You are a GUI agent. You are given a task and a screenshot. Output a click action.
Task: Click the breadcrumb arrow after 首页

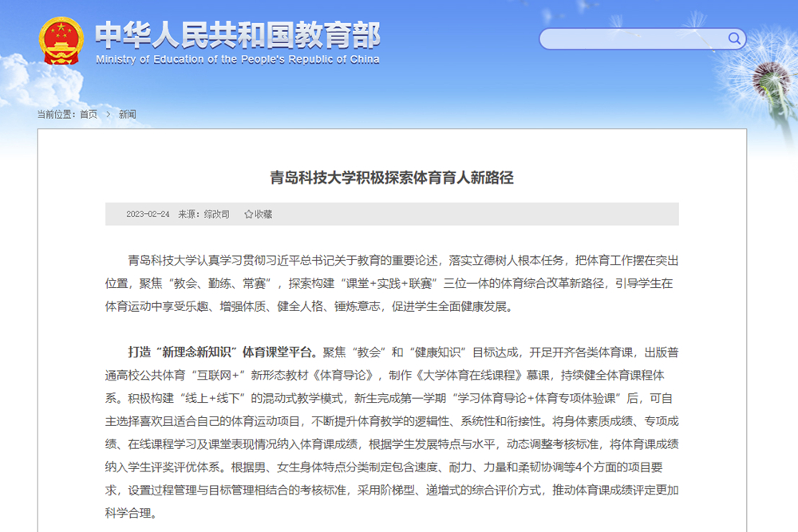tap(108, 115)
